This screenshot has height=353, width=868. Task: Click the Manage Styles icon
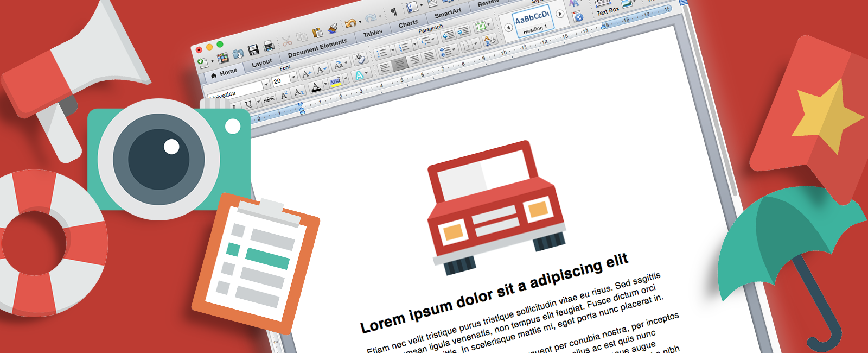click(578, 17)
